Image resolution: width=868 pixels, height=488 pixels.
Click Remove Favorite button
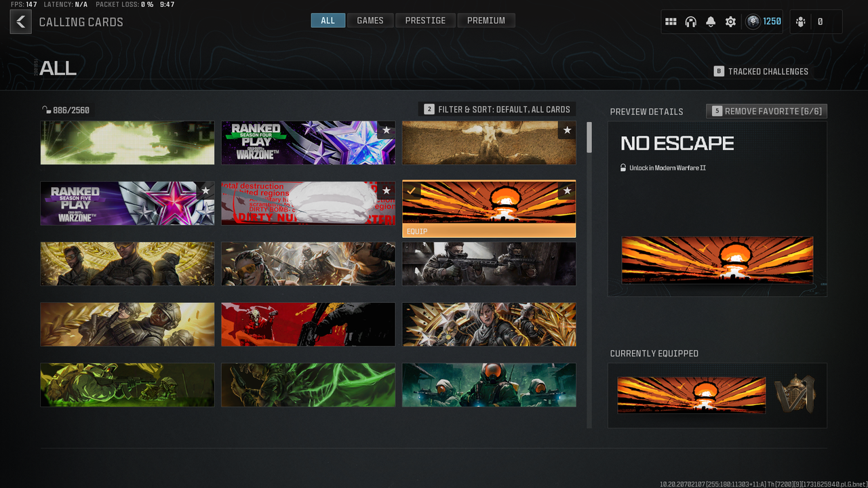point(766,111)
